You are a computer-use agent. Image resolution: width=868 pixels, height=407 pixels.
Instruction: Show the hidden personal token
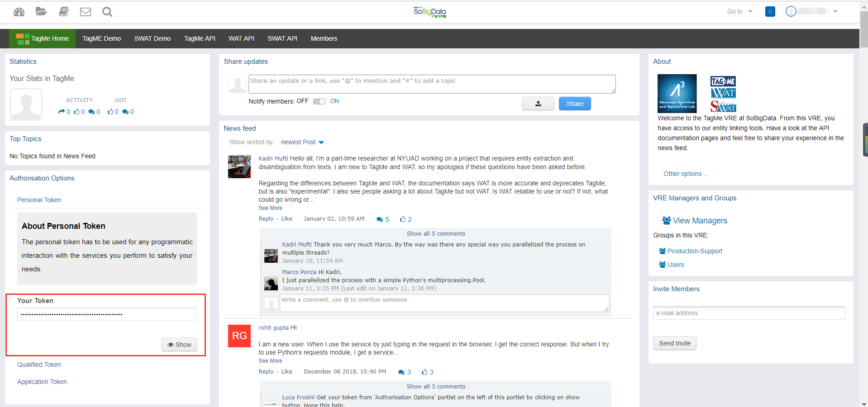(180, 345)
